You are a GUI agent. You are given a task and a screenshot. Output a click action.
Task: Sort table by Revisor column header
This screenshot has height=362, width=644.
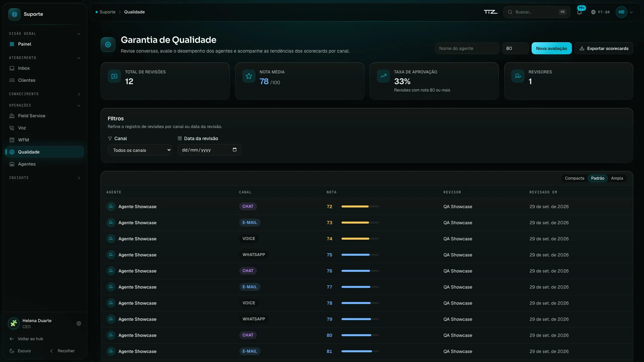[452, 192]
